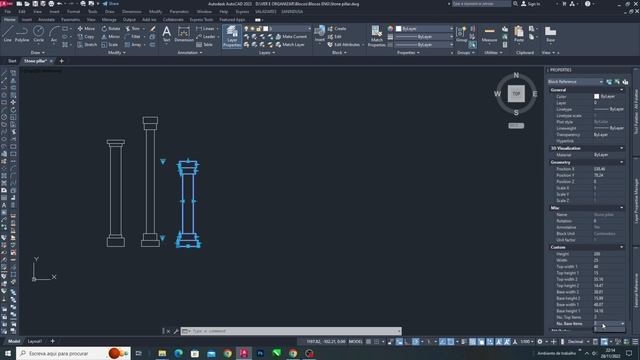Click Make Current layer button
Screen dimensions: 640x360
coord(291,36)
